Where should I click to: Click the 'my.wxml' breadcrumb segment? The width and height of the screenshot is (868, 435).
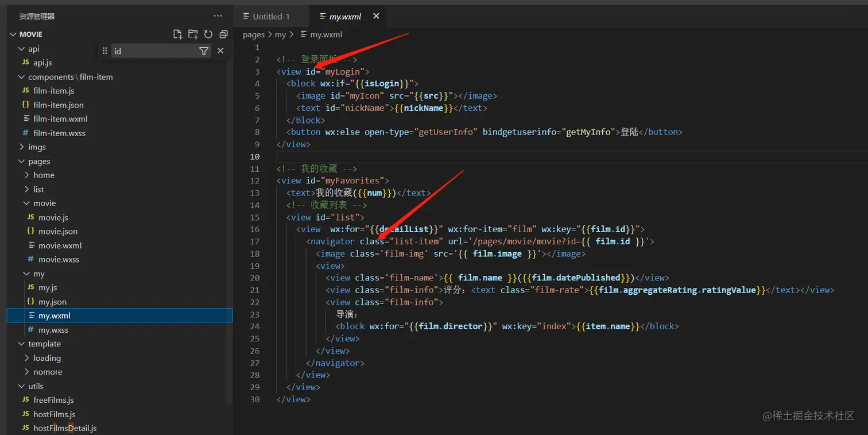click(x=326, y=34)
